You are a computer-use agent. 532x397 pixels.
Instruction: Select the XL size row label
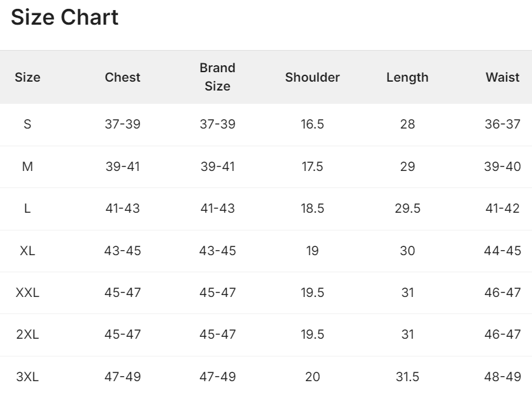27,251
